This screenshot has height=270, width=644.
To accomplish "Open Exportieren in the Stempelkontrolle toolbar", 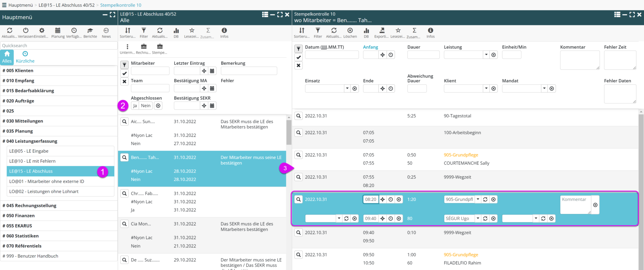I will [x=382, y=31].
